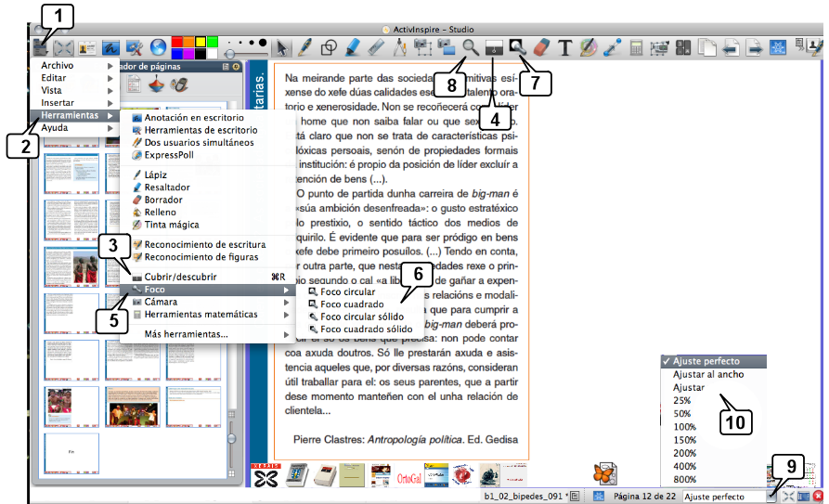
Task: Pick the yellow color swatch in the palette
Action: [199, 42]
